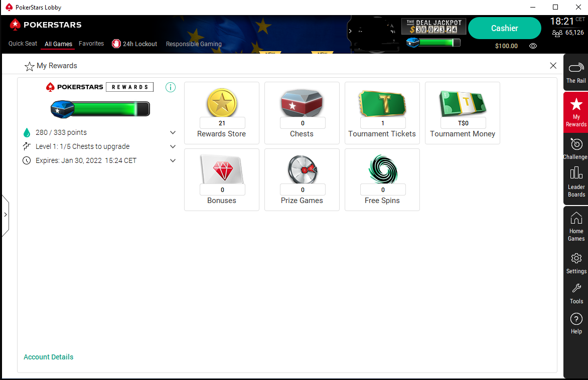Click the $100.00 balance amount
The image size is (588, 380).
coord(506,46)
